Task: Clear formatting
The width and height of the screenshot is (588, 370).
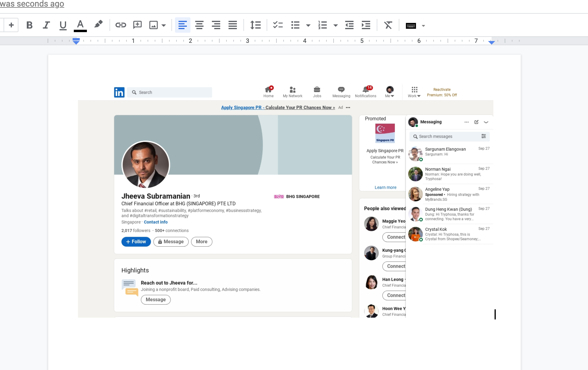Action: tap(388, 25)
